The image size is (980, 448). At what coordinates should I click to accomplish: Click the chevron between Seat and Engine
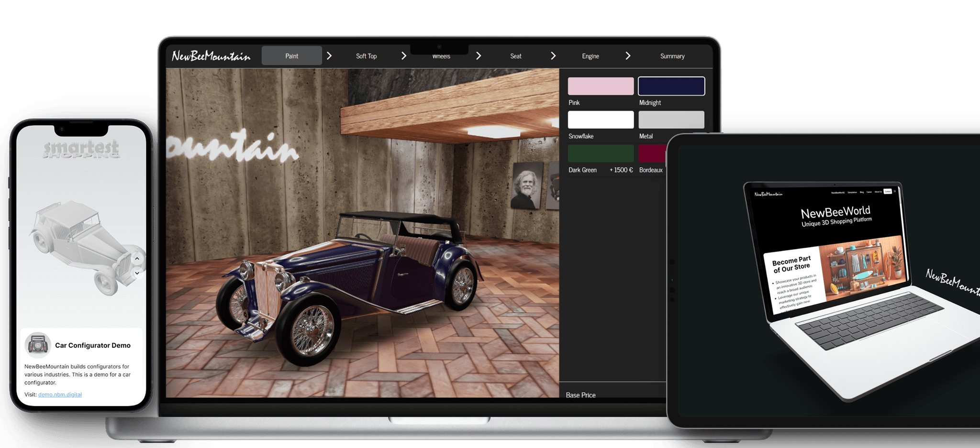(553, 56)
